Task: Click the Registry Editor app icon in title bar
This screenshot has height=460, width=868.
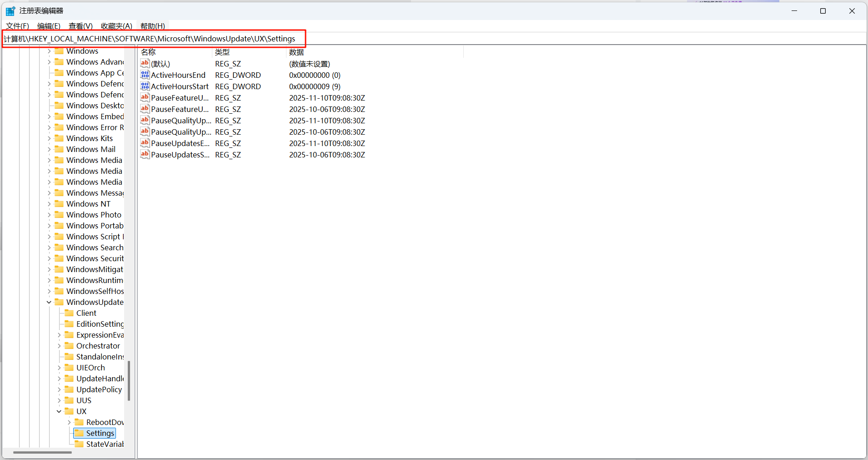Action: coord(10,11)
